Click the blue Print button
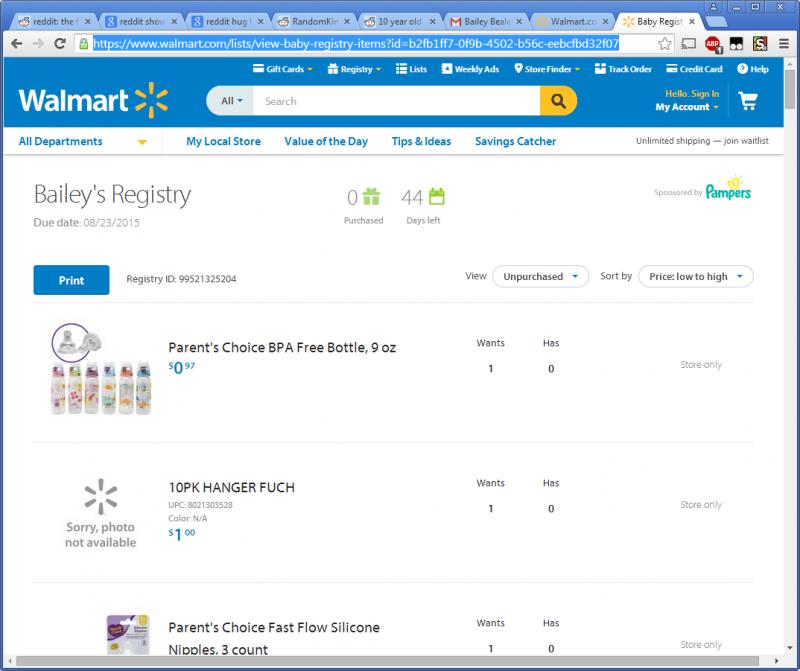 point(71,280)
